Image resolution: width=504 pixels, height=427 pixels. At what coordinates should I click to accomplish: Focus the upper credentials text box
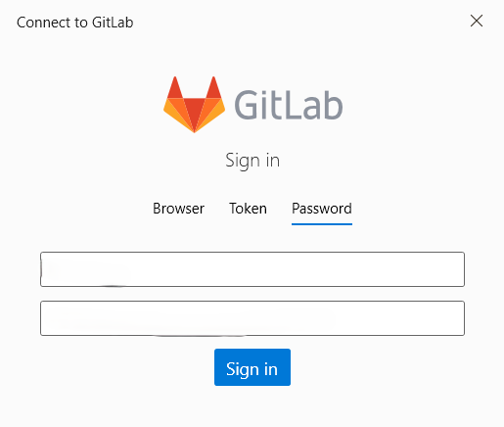click(x=252, y=269)
